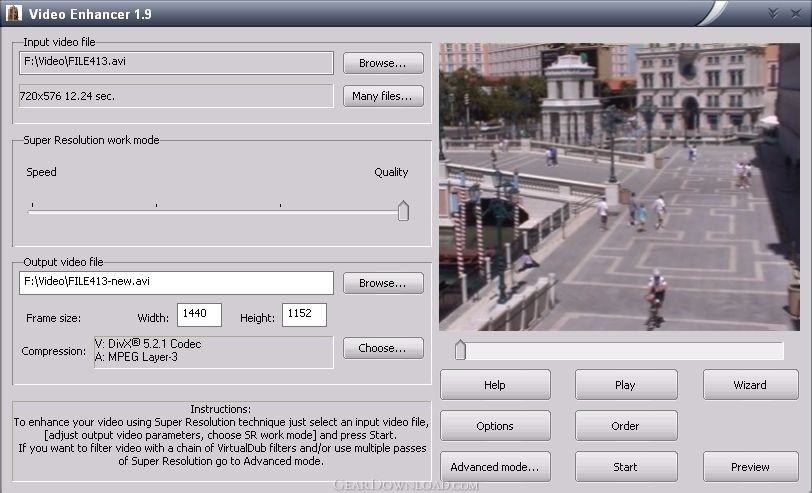Click the Width field showing 1440
The height and width of the screenshot is (493, 812).
199,315
